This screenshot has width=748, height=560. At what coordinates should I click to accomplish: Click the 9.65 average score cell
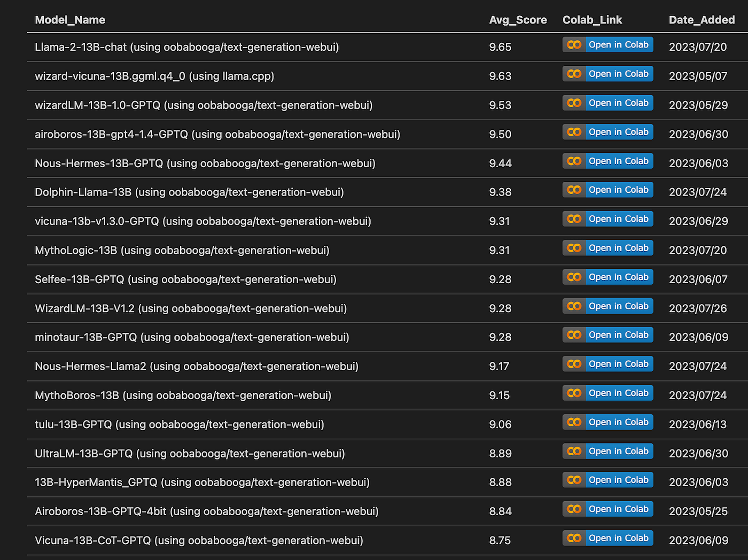pyautogui.click(x=500, y=47)
